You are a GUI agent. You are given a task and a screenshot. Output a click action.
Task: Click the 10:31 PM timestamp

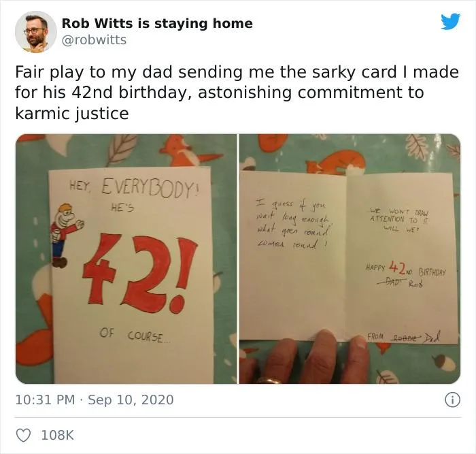(45, 400)
